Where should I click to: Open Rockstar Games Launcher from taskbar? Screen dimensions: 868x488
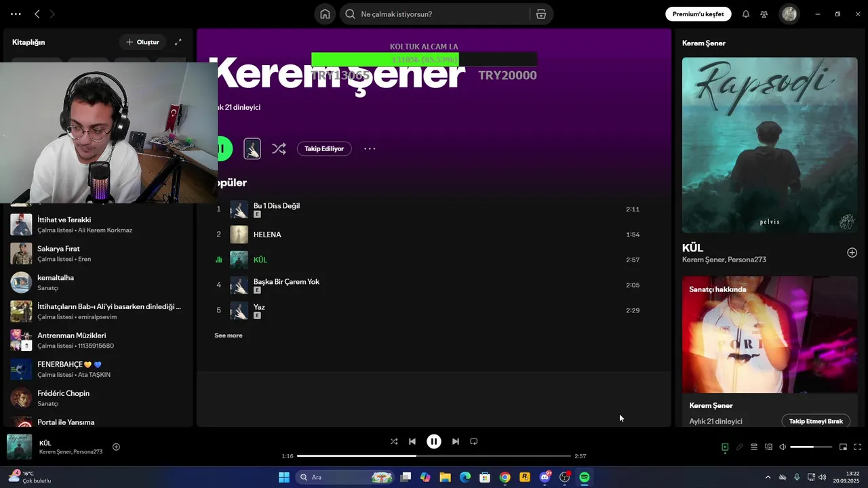(x=524, y=477)
